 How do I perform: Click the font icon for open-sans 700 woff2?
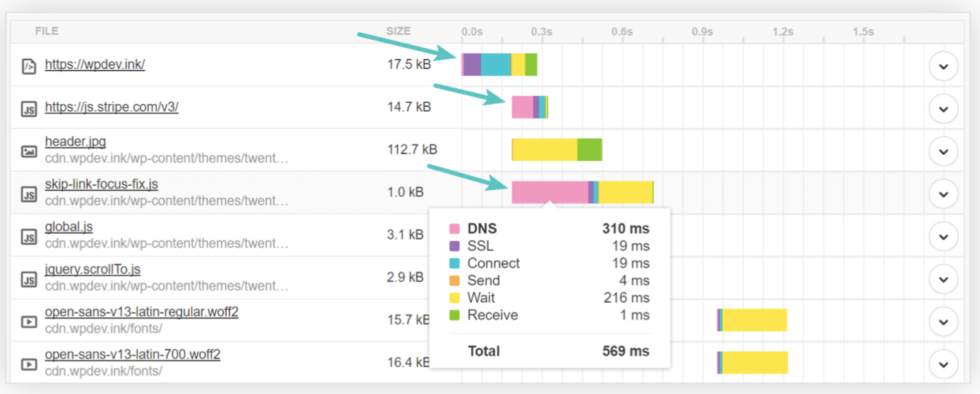click(x=28, y=364)
